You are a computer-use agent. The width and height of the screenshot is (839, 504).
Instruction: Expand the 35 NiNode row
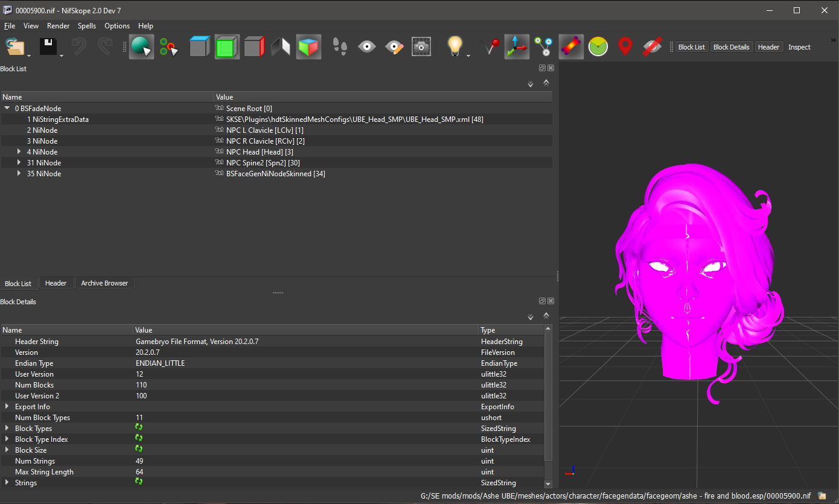[x=19, y=174]
